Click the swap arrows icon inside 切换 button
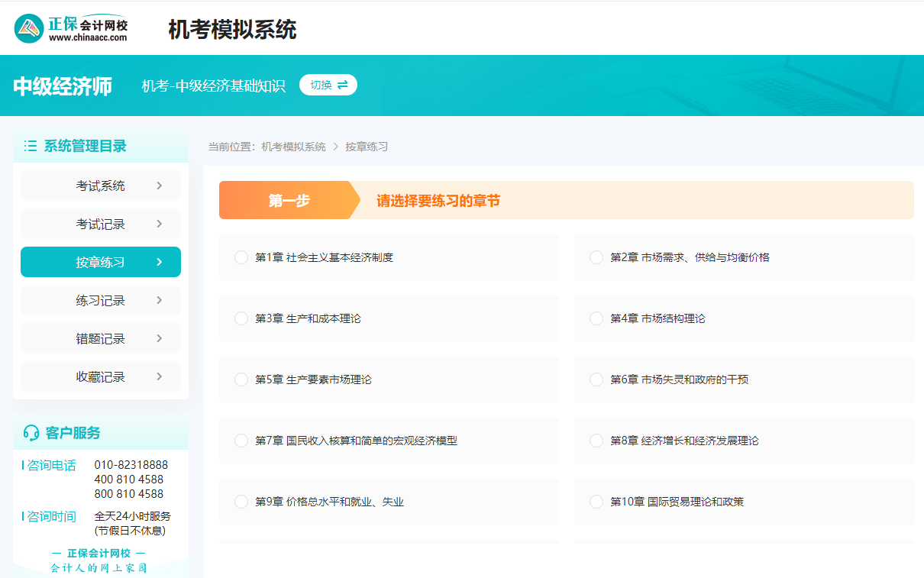 click(x=341, y=85)
